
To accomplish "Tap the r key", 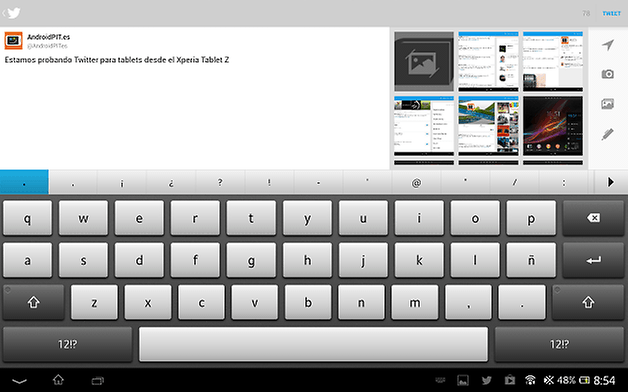I will (x=195, y=218).
